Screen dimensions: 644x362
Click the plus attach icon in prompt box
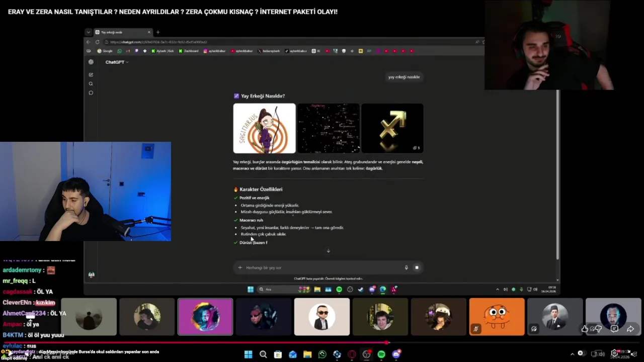point(240,267)
